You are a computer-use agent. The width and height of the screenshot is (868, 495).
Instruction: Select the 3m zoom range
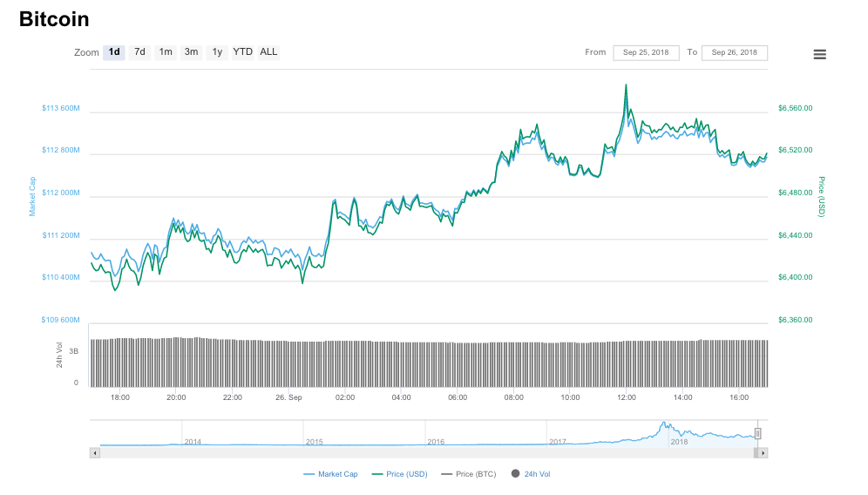click(191, 52)
